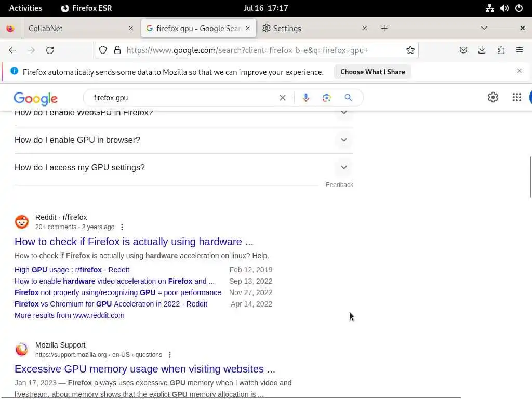The height and width of the screenshot is (399, 532).
Task: Close the firefox gpu Google tab
Action: 248,29
